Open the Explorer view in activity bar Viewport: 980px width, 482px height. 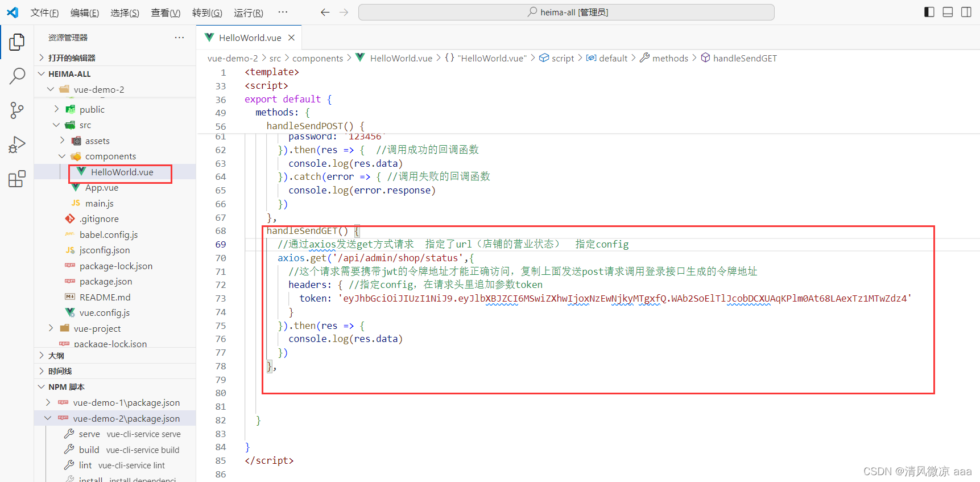pyautogui.click(x=17, y=42)
